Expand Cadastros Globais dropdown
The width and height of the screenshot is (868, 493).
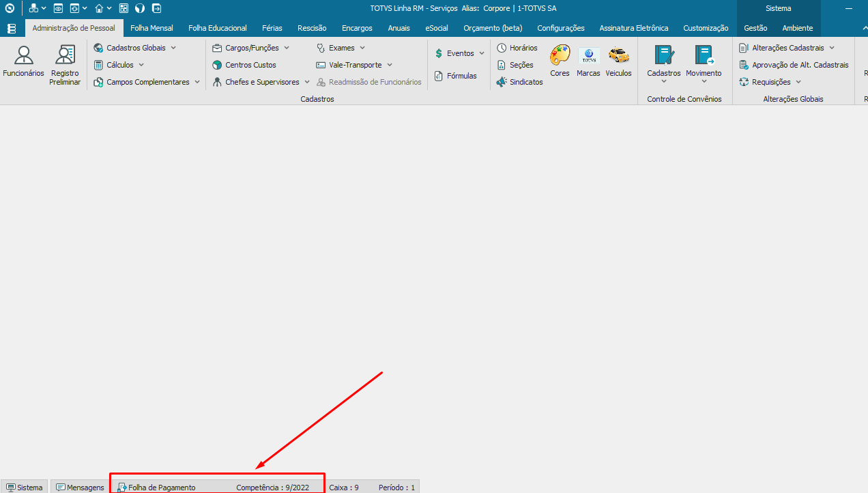pos(173,48)
